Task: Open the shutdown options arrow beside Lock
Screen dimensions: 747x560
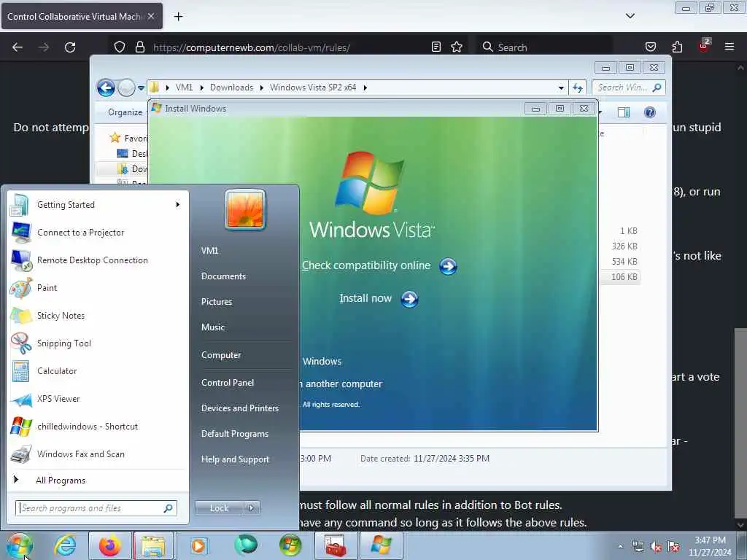Action: (252, 508)
